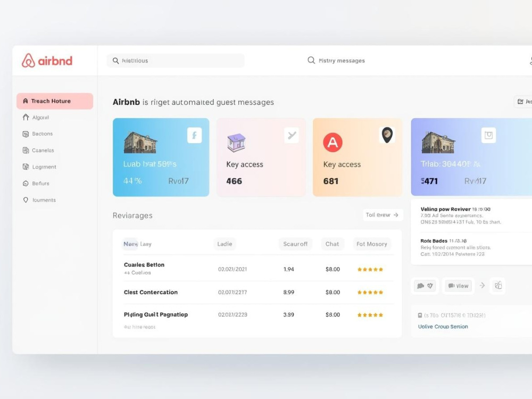Open the Plqting Guait Pagnatiop row
The height and width of the screenshot is (399, 532).
(x=258, y=319)
